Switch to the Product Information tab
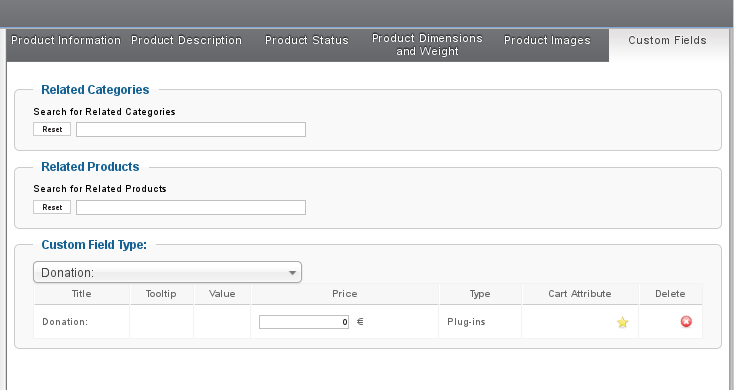Image resolution: width=737 pixels, height=390 pixels. [66, 40]
